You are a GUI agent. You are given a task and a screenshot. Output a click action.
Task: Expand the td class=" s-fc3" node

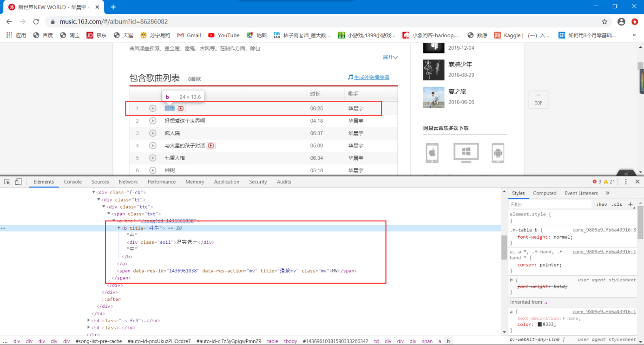pos(88,320)
